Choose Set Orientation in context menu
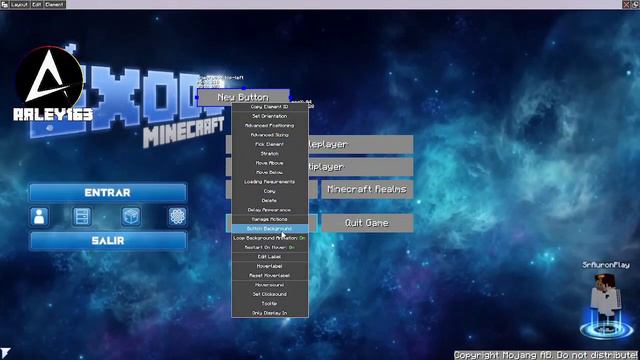640x360 pixels. [x=270, y=116]
